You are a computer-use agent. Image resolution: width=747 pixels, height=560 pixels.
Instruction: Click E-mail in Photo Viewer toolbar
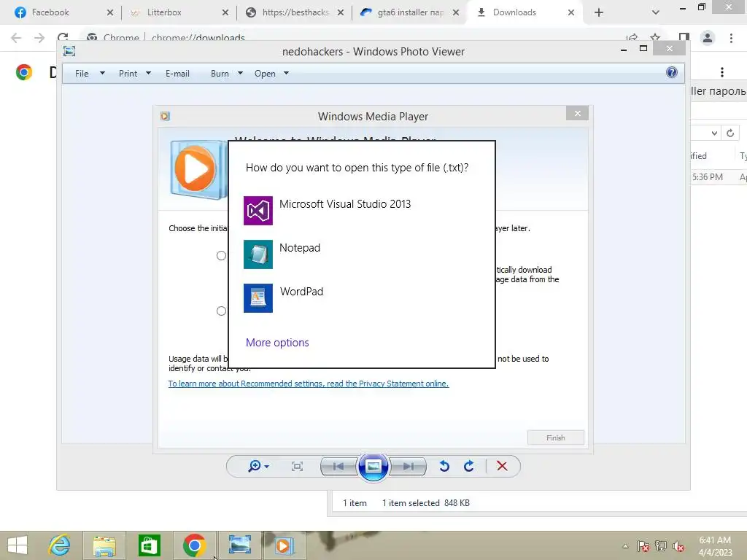coord(177,74)
